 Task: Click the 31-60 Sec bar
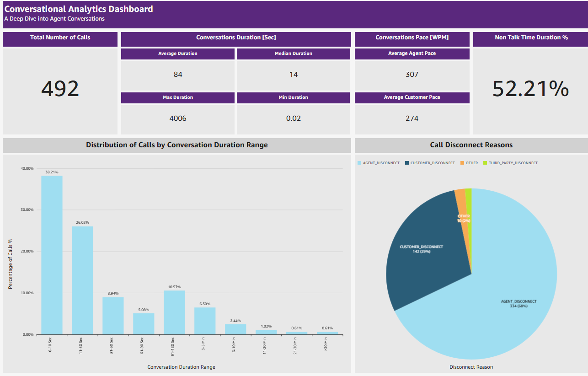(x=113, y=316)
